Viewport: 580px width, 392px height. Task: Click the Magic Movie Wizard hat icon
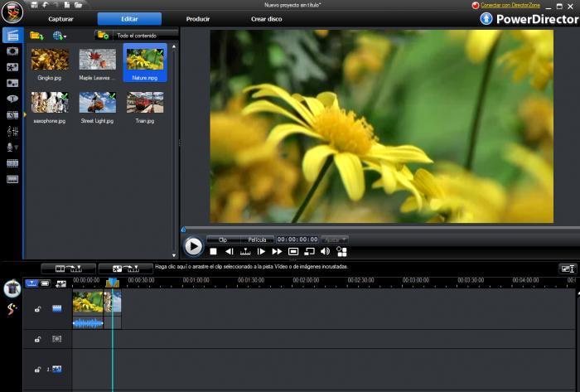click(12, 289)
